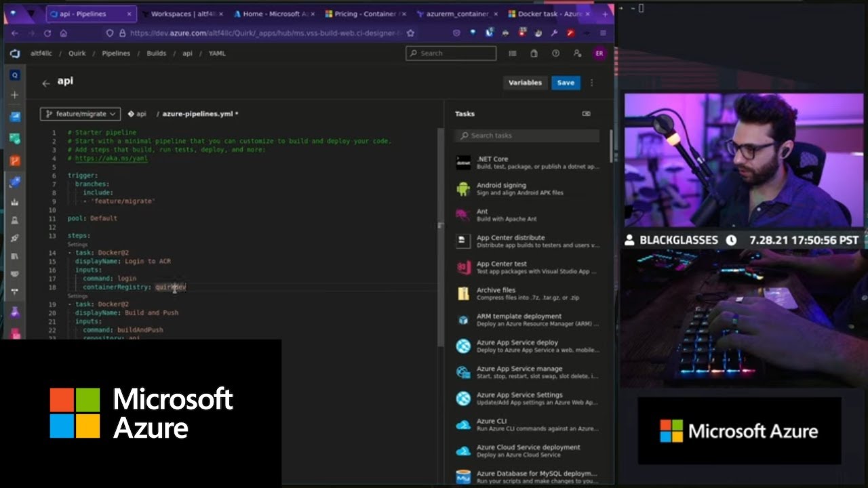Click the Variables button

pyautogui.click(x=526, y=83)
